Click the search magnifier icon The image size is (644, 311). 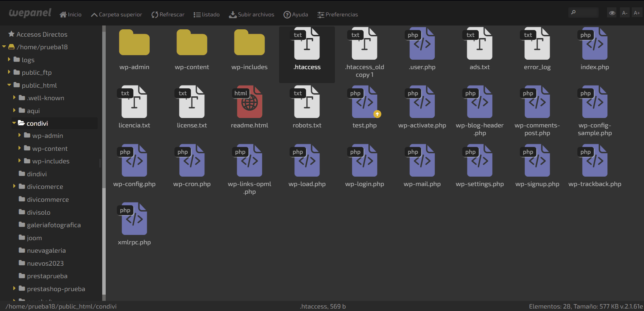[573, 13]
